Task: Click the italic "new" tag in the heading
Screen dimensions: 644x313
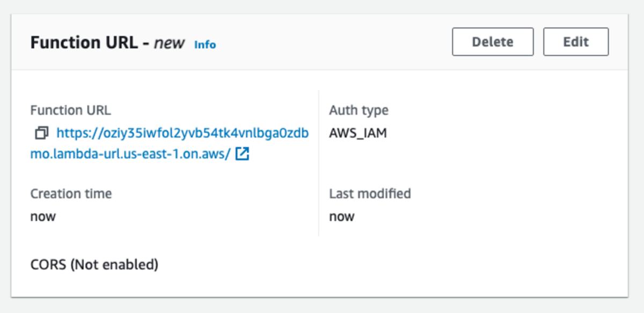Action: 169,42
